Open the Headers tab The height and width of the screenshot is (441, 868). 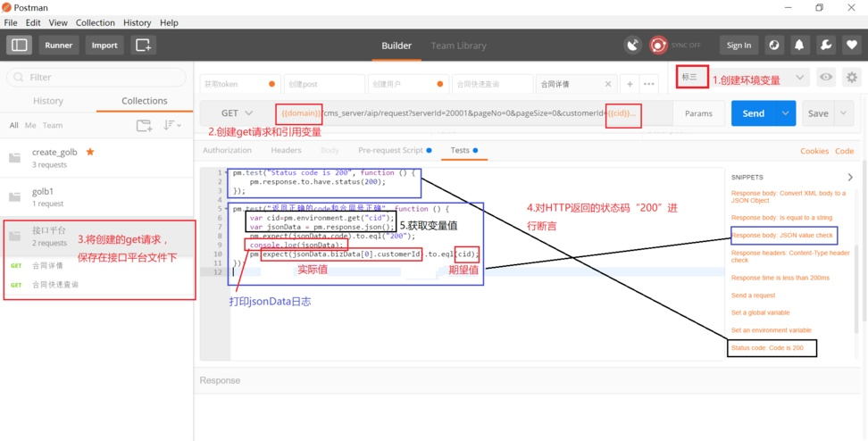286,150
